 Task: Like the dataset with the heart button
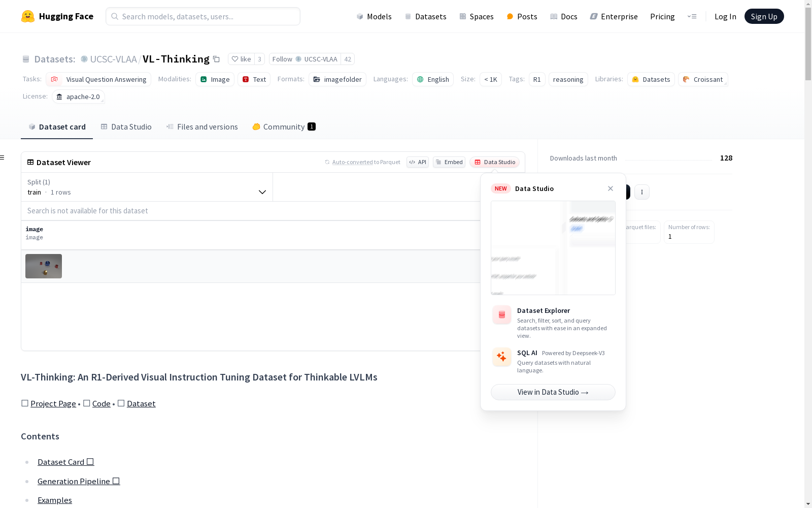pyautogui.click(x=241, y=59)
